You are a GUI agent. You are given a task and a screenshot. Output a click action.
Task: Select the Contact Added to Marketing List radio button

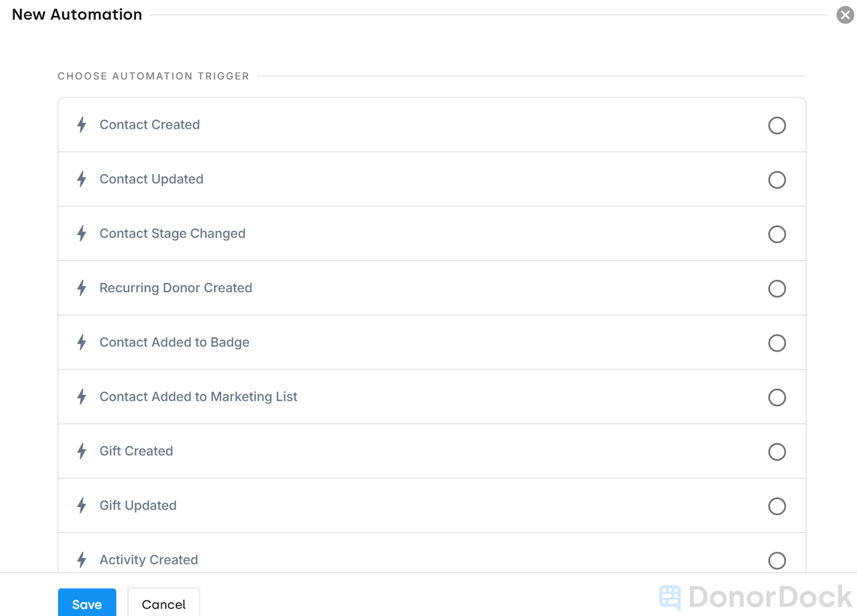tap(777, 398)
